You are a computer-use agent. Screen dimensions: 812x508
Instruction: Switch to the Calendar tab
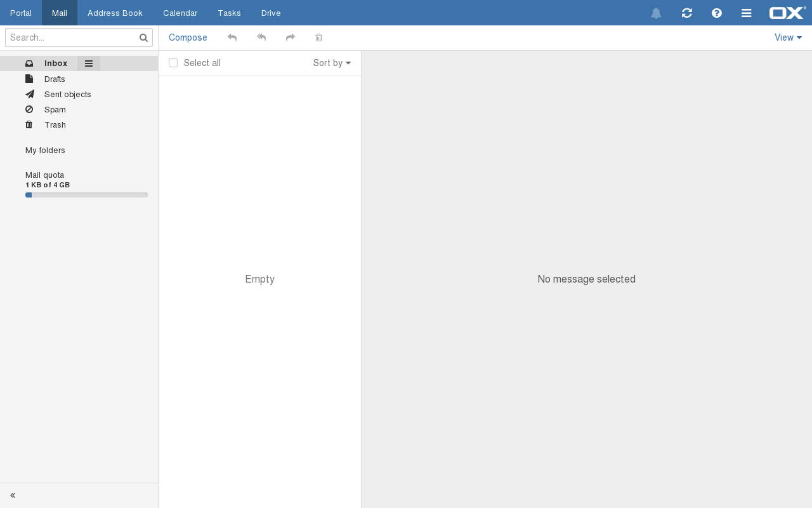(180, 13)
